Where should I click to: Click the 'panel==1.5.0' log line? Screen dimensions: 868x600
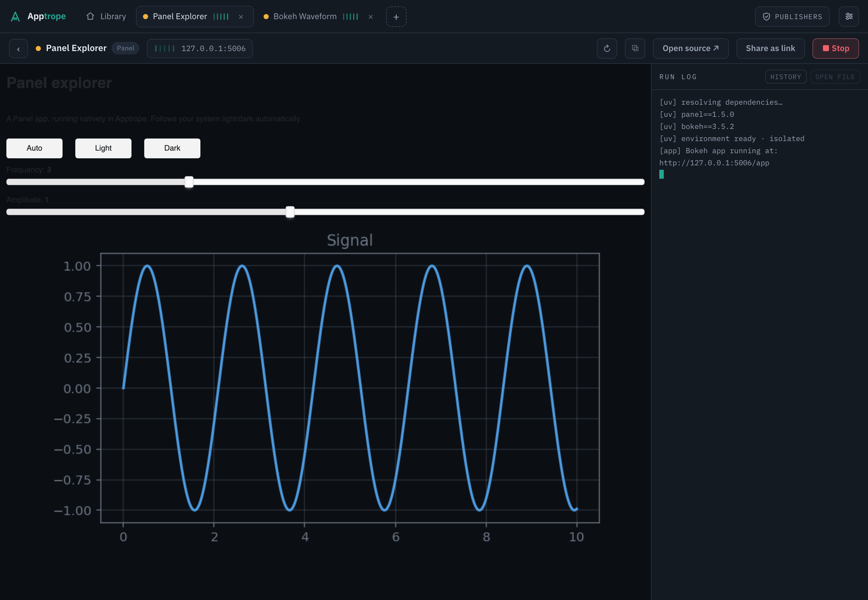(696, 114)
